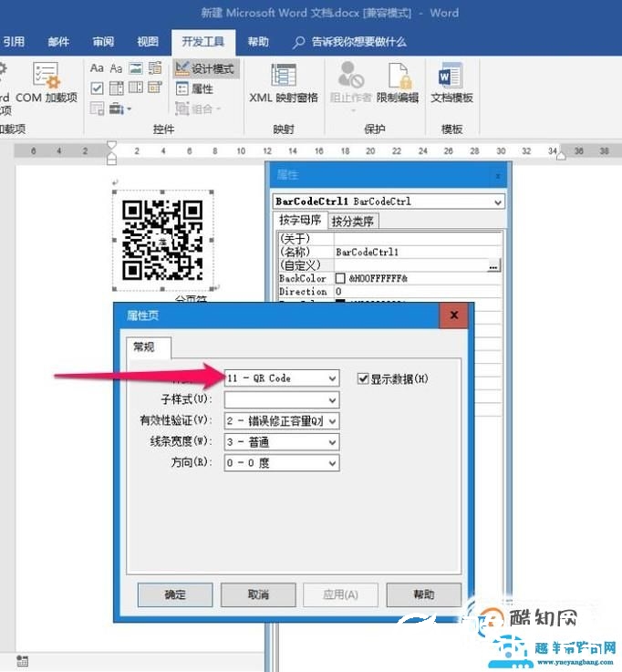Click the BackColor white color swatch
Viewport: 622px width, 672px height.
(x=340, y=279)
